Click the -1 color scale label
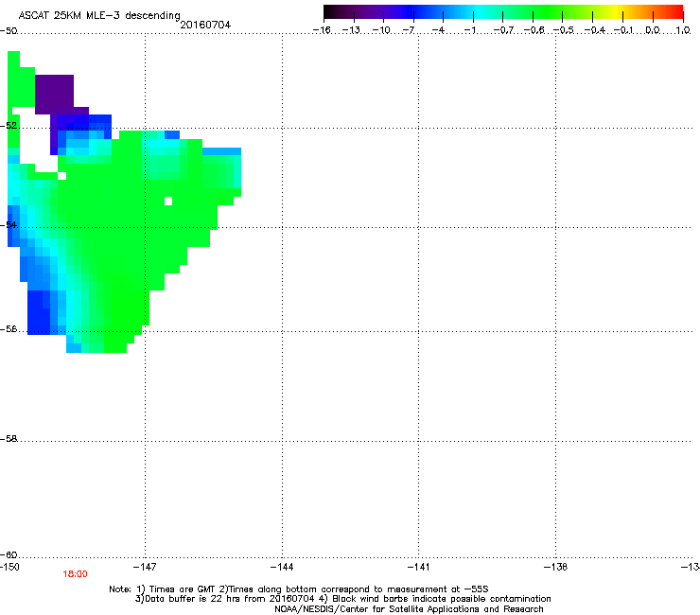 (x=469, y=30)
